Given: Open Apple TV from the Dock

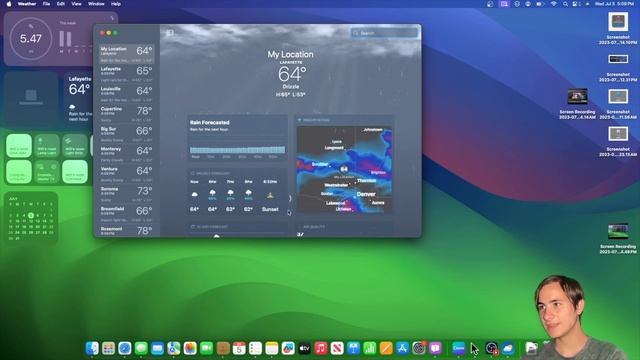Looking at the screenshot, I should 304,348.
